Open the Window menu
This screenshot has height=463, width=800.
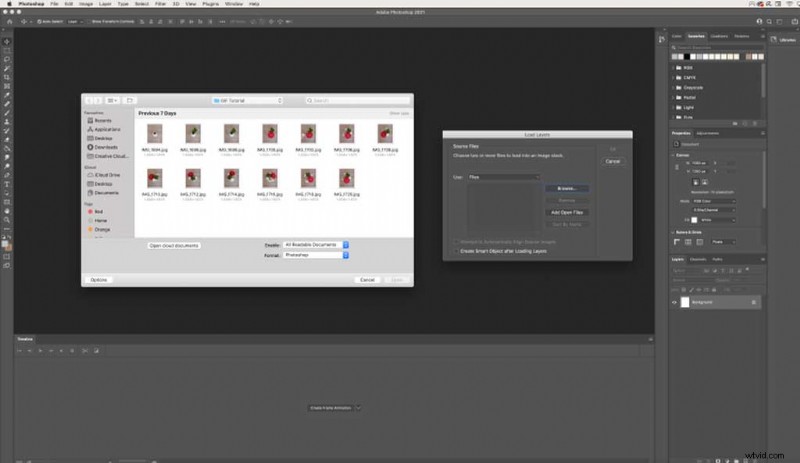click(x=234, y=4)
